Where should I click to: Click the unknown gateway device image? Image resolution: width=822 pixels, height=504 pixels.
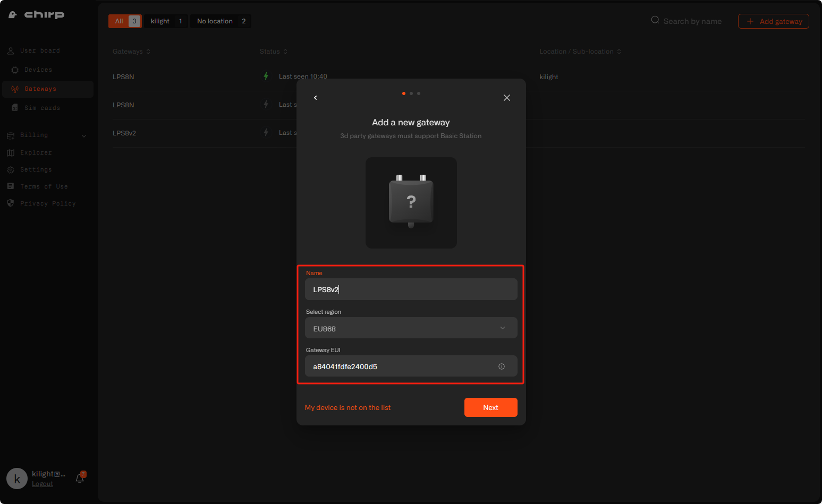pyautogui.click(x=411, y=203)
